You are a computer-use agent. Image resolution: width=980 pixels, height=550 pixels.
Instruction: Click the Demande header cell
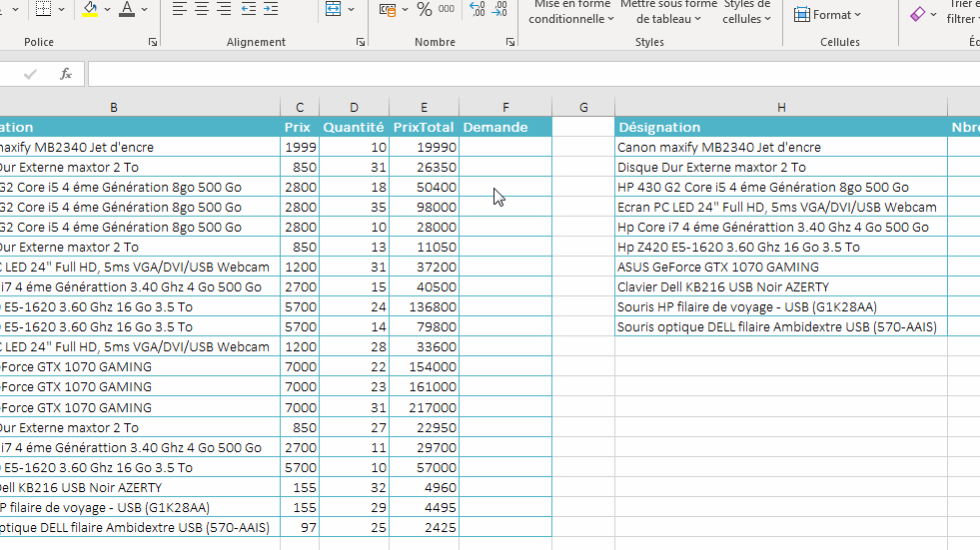pyautogui.click(x=505, y=127)
